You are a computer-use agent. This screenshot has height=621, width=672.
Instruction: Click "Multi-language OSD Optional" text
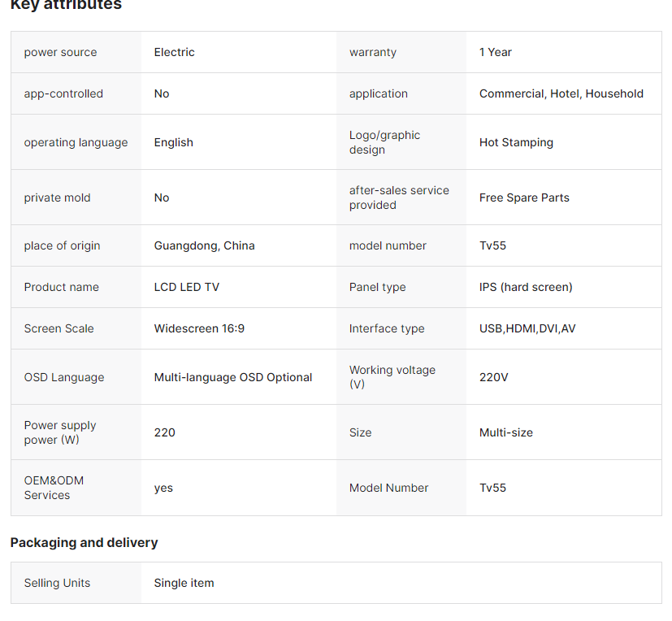pyautogui.click(x=232, y=377)
